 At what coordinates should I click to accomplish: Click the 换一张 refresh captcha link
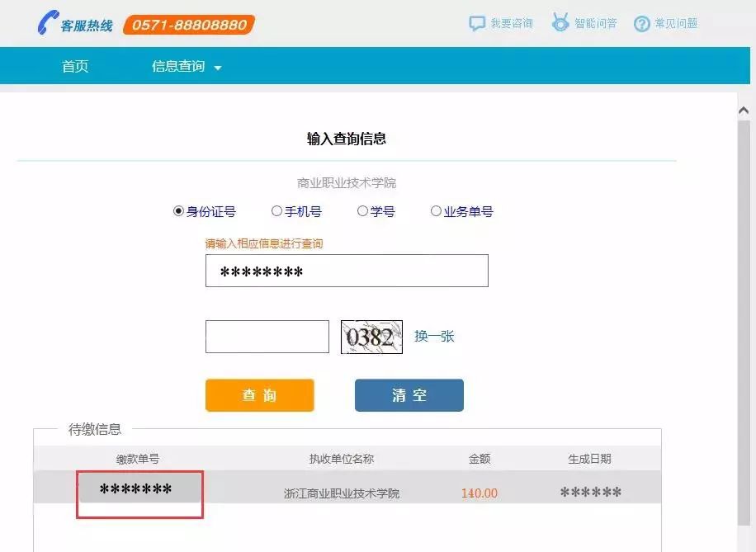[434, 337]
